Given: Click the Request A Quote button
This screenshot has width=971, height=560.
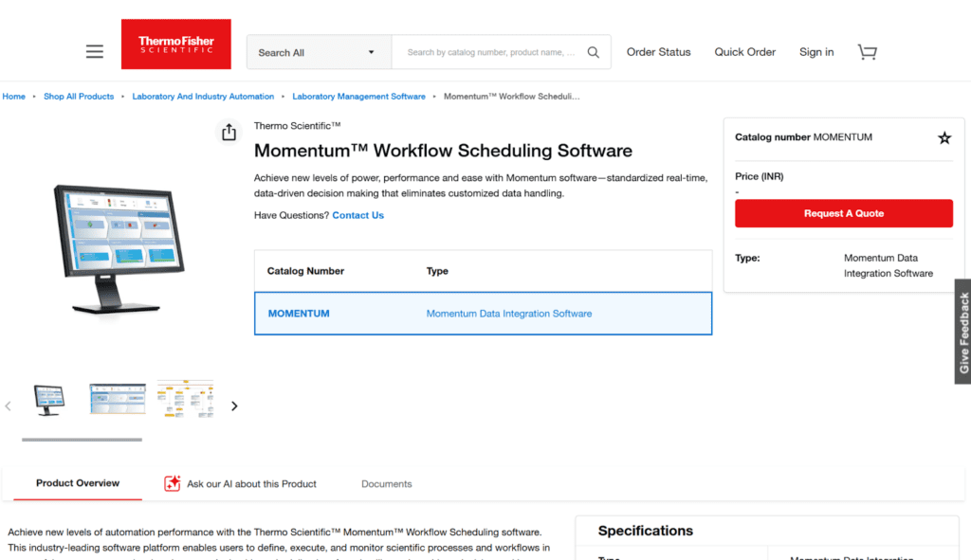Looking at the screenshot, I should [x=843, y=213].
